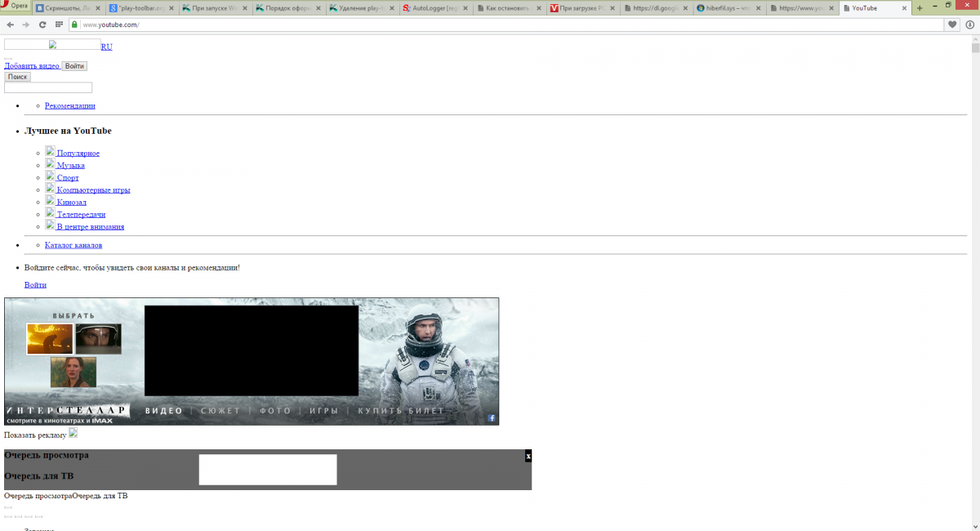The width and height of the screenshot is (980, 531).
Task: Focus the YouTube search text field
Action: [x=48, y=87]
